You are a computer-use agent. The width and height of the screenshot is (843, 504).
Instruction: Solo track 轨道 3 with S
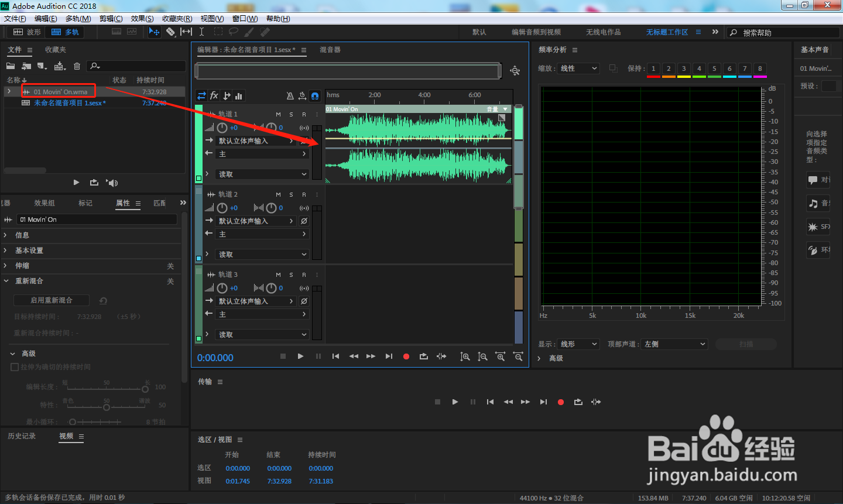coord(291,275)
